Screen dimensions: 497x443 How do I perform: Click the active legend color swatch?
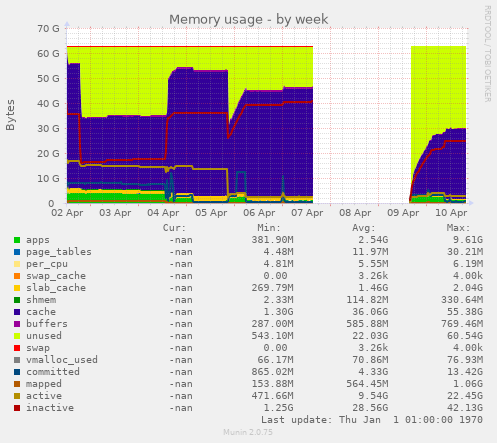click(17, 396)
